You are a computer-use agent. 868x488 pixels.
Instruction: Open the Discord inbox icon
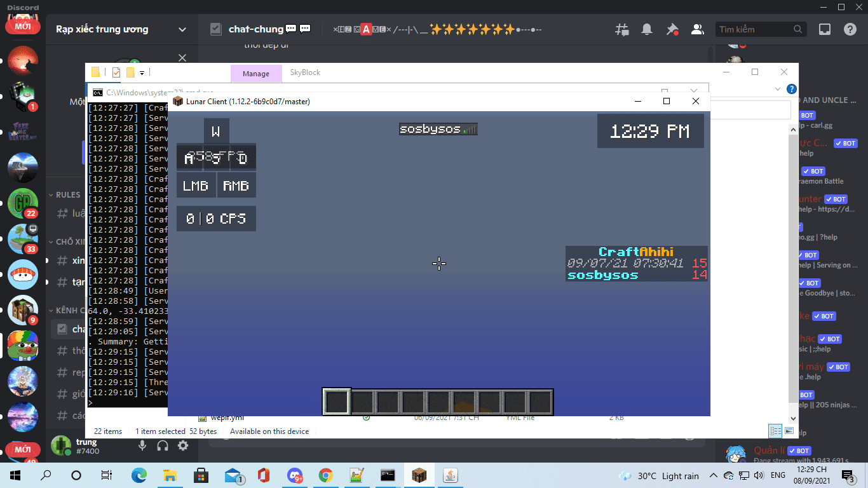pyautogui.click(x=825, y=29)
